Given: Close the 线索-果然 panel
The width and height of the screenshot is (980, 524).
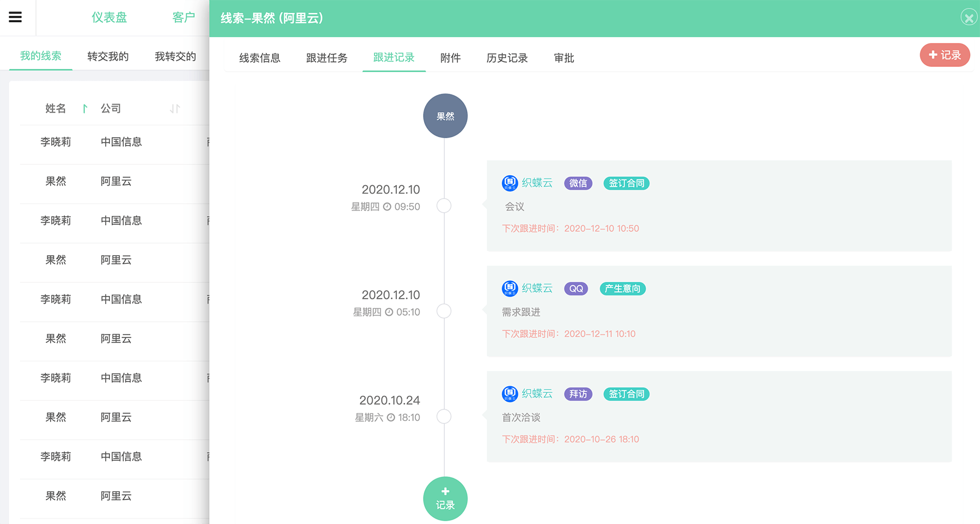Looking at the screenshot, I should pyautogui.click(x=969, y=17).
